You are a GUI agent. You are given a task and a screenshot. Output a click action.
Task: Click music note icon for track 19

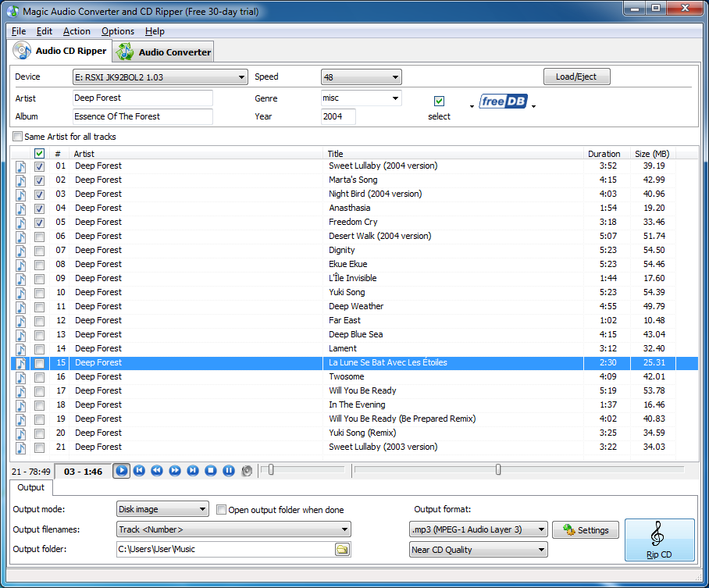tap(21, 419)
